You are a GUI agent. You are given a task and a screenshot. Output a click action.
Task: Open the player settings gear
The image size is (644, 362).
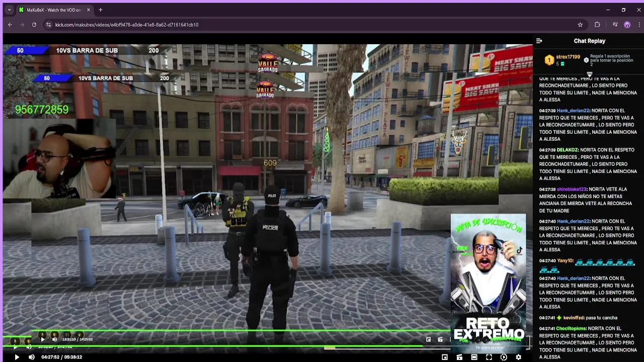coord(518,357)
